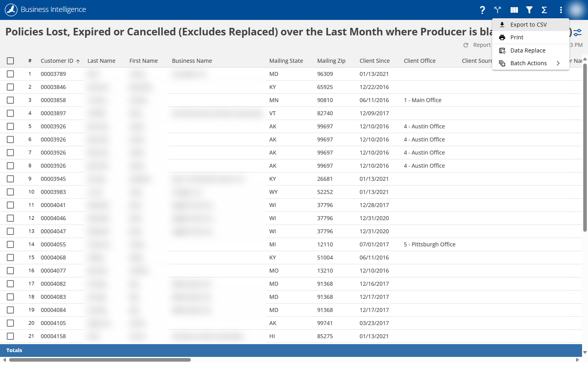Sort by Business Name column header

tap(192, 61)
